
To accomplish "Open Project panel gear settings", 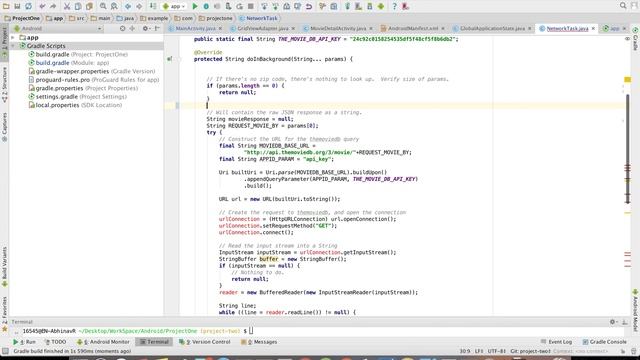I will 145,29.
